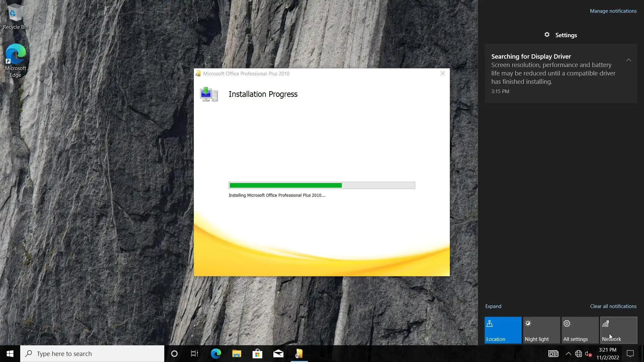The height and width of the screenshot is (362, 644).
Task: Show hidden system tray icons
Action: pos(568,354)
